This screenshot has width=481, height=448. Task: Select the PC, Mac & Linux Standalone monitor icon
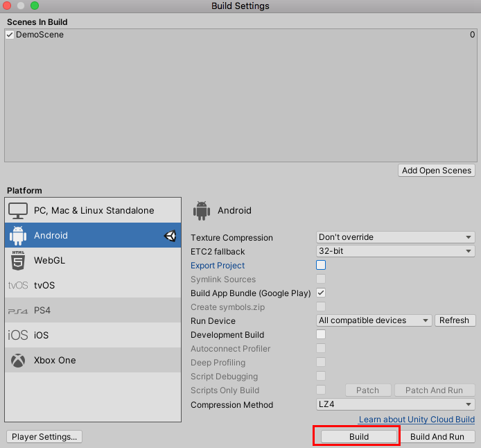18,210
